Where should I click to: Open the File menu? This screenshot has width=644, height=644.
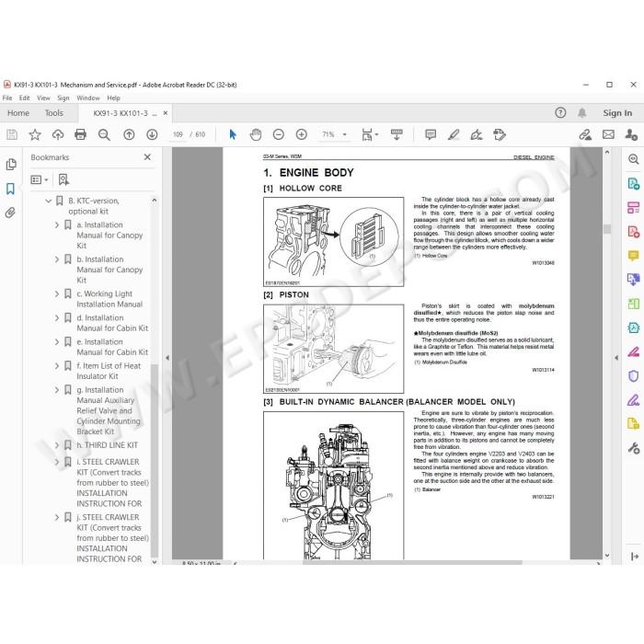point(7,98)
